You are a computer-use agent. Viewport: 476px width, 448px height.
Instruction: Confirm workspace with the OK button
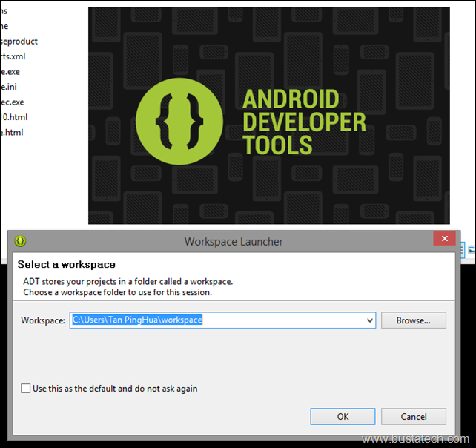343,416
